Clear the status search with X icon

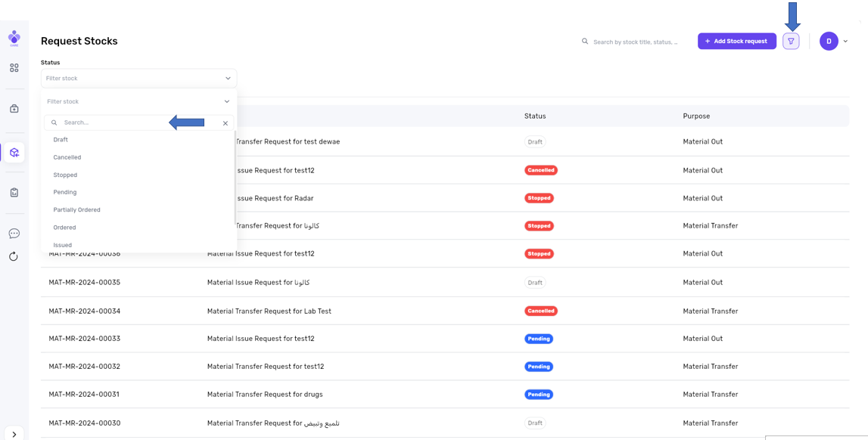pyautogui.click(x=226, y=123)
